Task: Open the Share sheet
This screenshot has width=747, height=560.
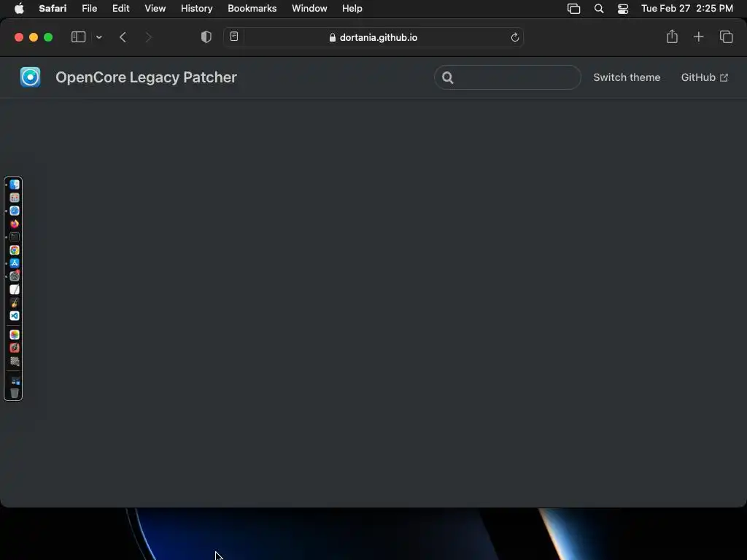Action: click(672, 36)
